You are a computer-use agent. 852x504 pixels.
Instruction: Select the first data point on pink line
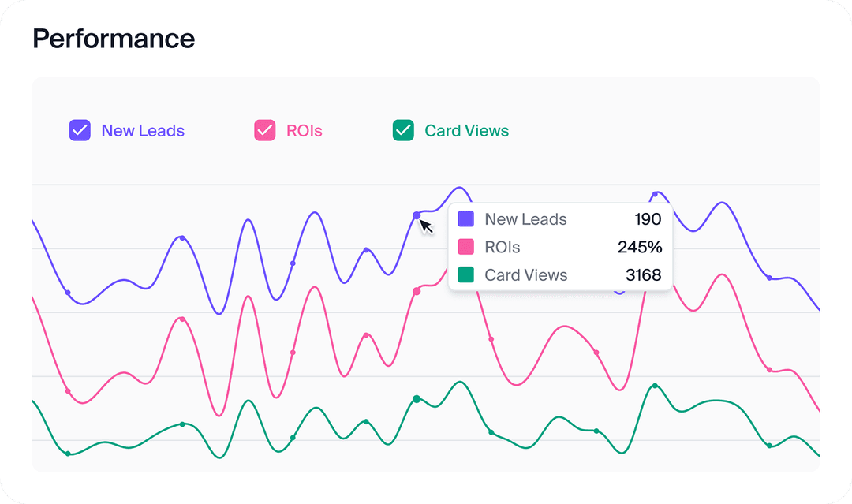coord(68,391)
